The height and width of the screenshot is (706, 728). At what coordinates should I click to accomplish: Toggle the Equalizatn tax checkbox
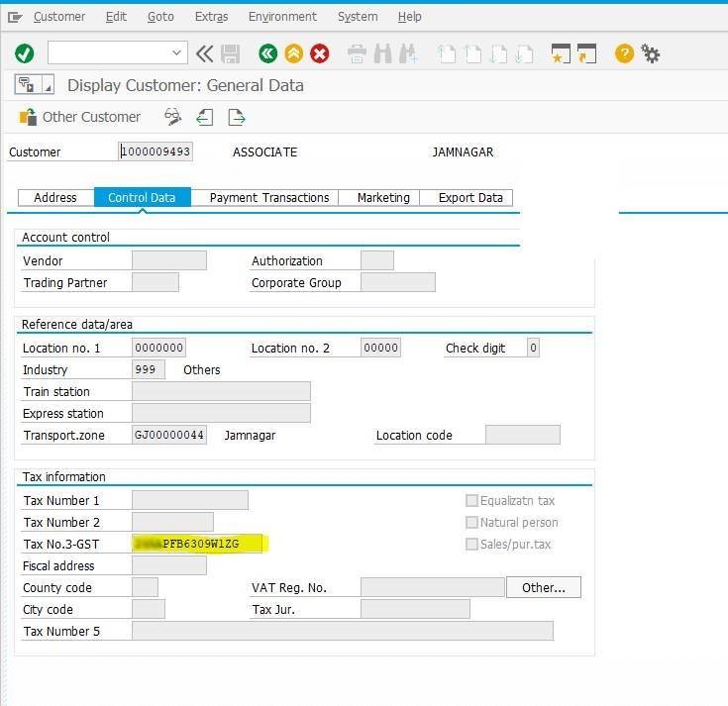pos(471,500)
